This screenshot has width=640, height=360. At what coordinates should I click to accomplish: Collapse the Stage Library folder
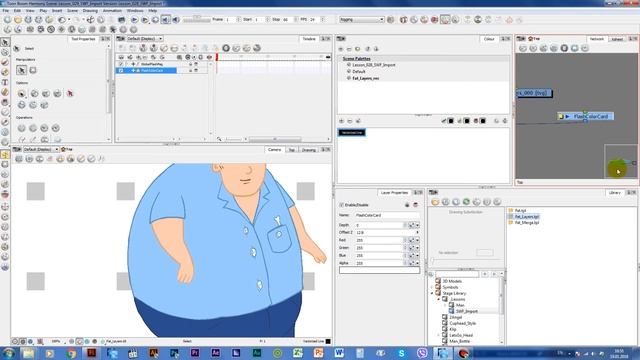point(432,293)
